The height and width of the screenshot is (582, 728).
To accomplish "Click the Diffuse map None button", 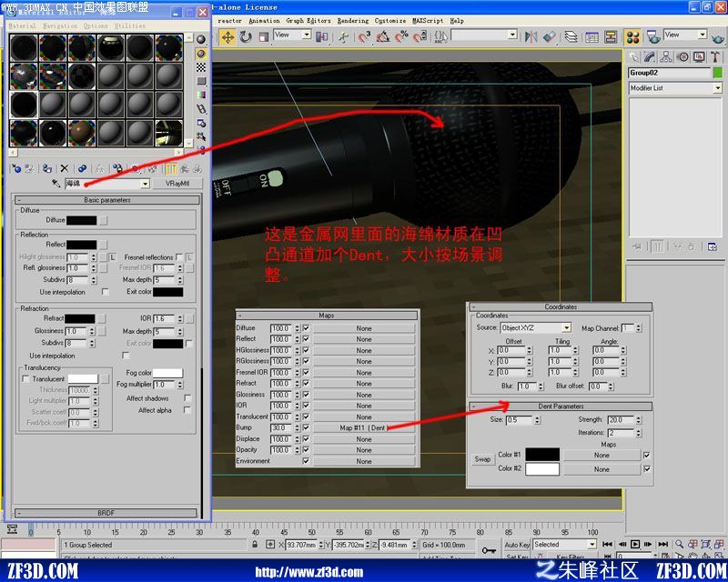I will click(363, 328).
